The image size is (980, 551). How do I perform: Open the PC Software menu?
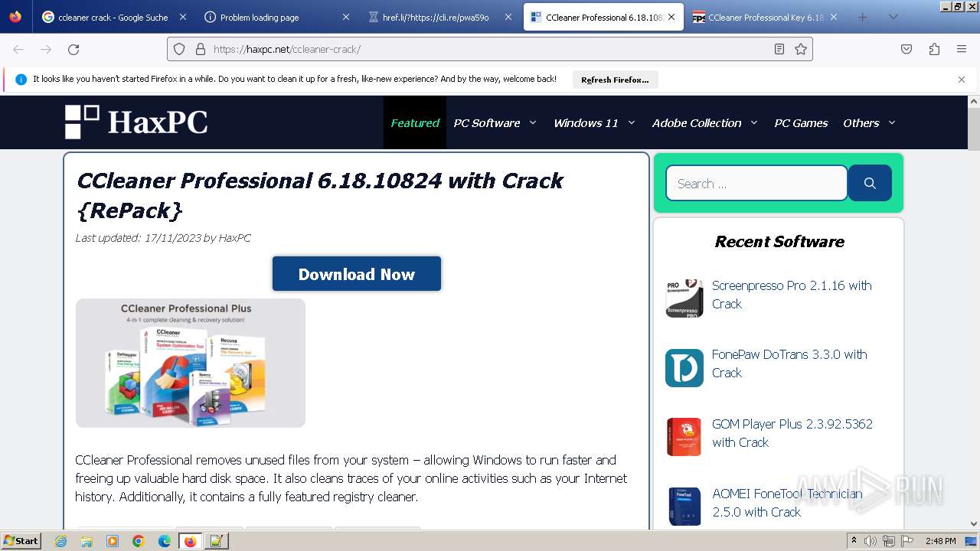point(487,122)
